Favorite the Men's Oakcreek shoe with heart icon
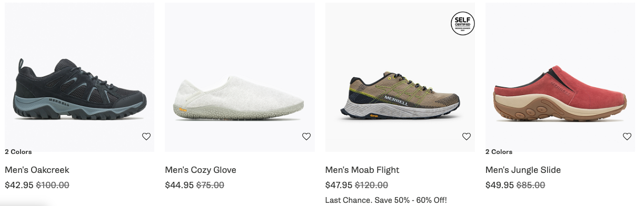The height and width of the screenshot is (206, 644). [x=146, y=137]
